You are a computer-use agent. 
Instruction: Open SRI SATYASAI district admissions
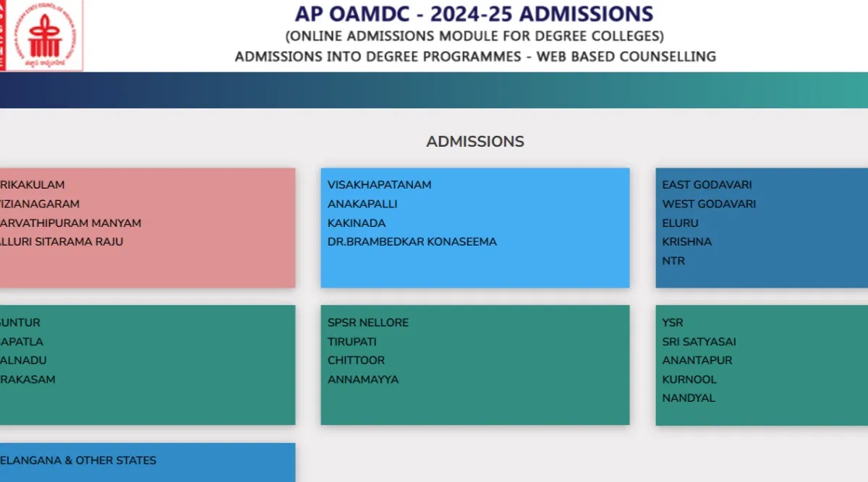(699, 342)
